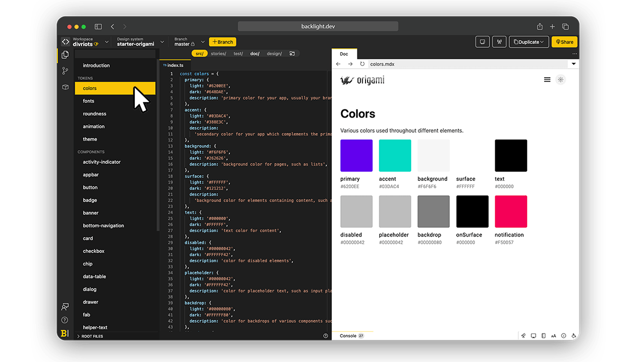Open the activity-indicator component
This screenshot has width=644, height=362.
tap(102, 162)
